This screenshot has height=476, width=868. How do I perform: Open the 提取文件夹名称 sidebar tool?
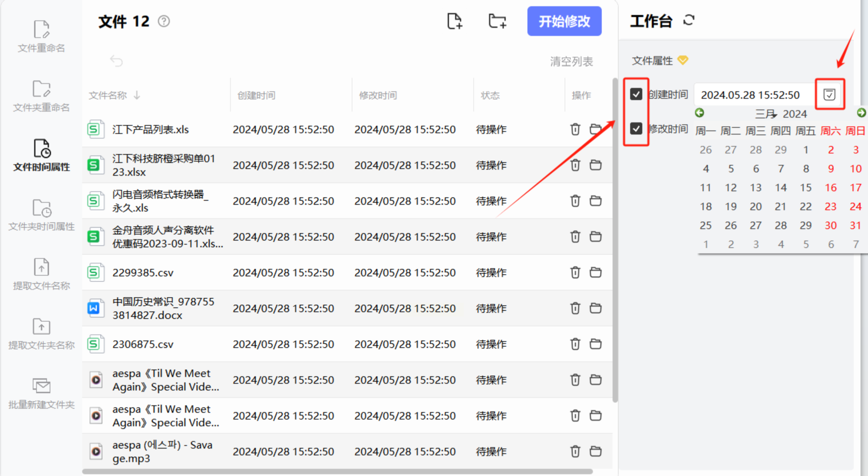(41, 334)
